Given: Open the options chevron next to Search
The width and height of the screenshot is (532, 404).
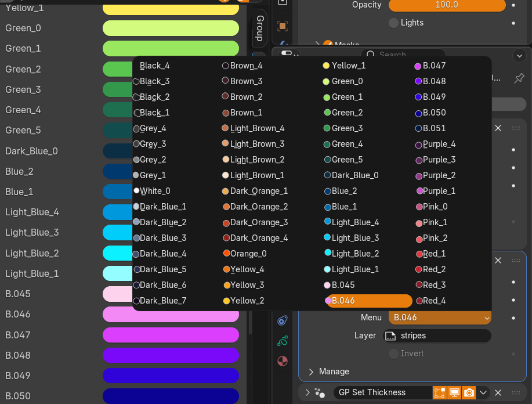Looking at the screenshot, I should [x=519, y=56].
